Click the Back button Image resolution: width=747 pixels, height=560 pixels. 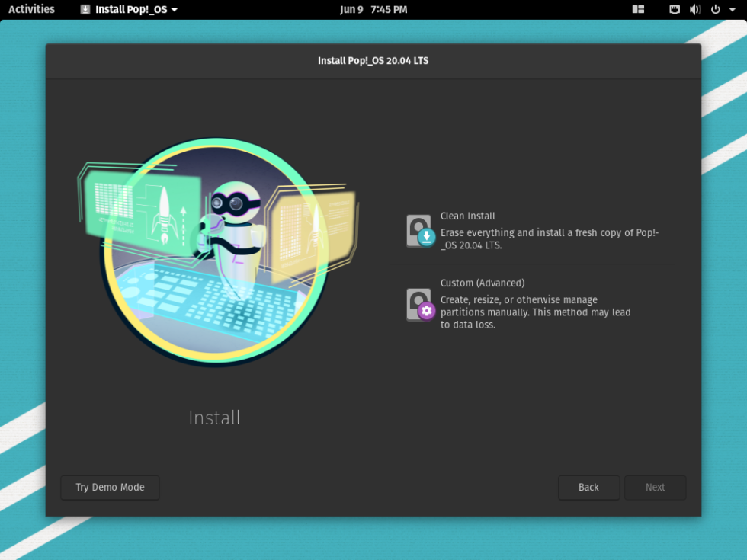[x=588, y=488]
